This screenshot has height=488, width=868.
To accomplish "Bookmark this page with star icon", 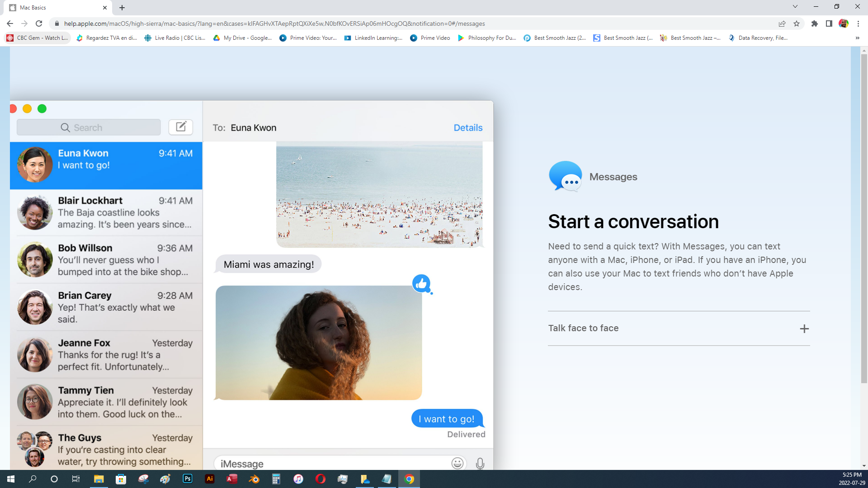I will coord(797,23).
